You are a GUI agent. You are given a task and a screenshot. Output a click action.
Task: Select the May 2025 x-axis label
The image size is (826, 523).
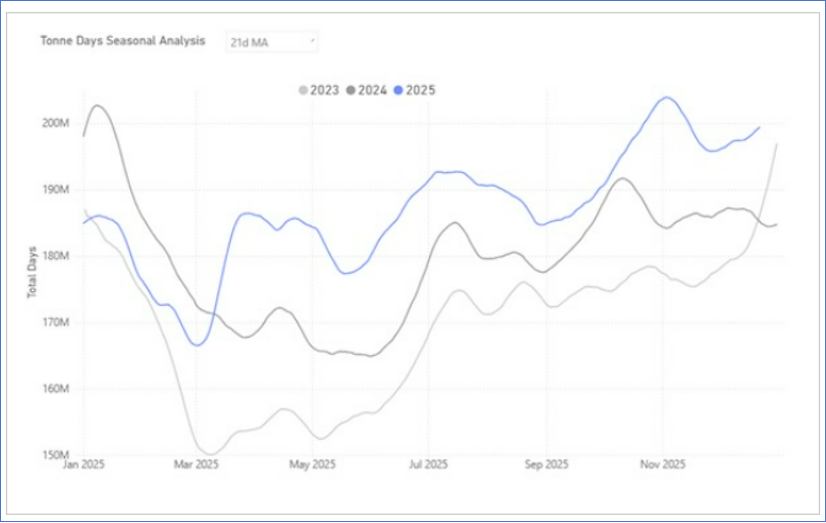pos(312,465)
